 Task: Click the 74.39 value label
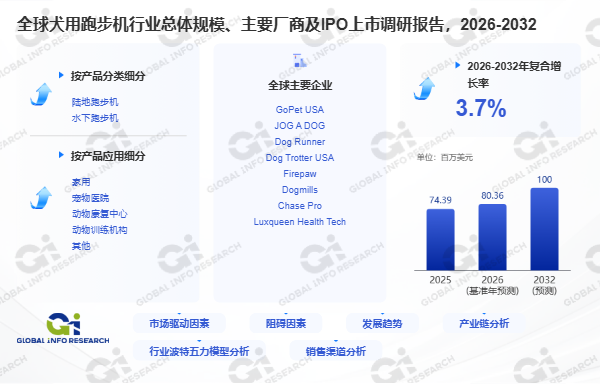(x=440, y=200)
